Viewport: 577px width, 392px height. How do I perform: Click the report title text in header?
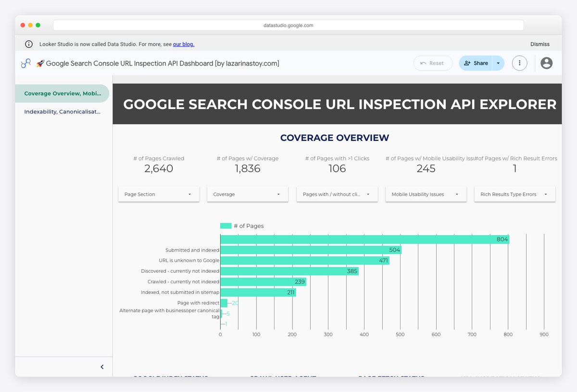163,63
